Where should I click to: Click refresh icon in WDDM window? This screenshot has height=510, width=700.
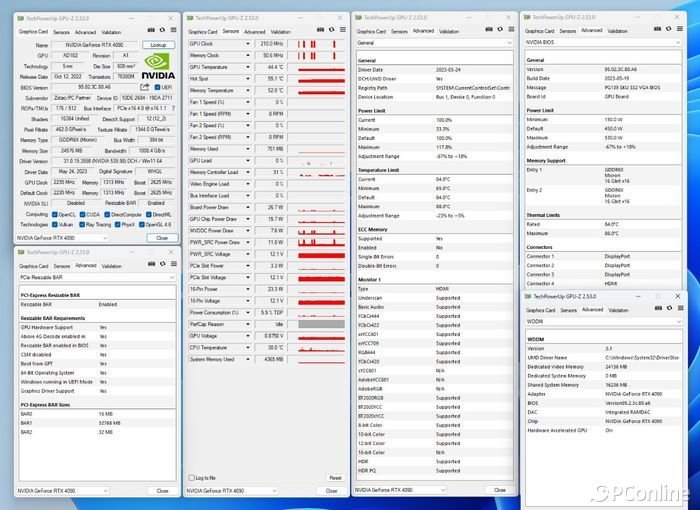tap(669, 308)
